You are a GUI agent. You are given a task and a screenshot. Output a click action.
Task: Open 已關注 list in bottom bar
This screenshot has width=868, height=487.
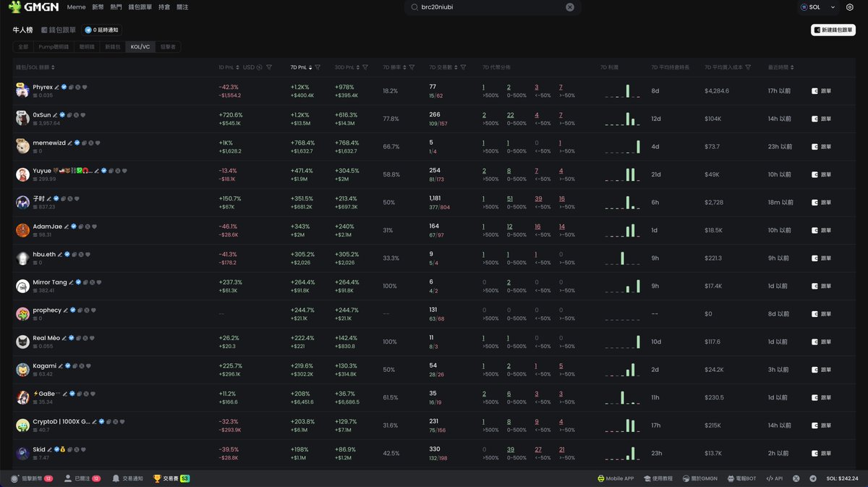[x=82, y=478]
